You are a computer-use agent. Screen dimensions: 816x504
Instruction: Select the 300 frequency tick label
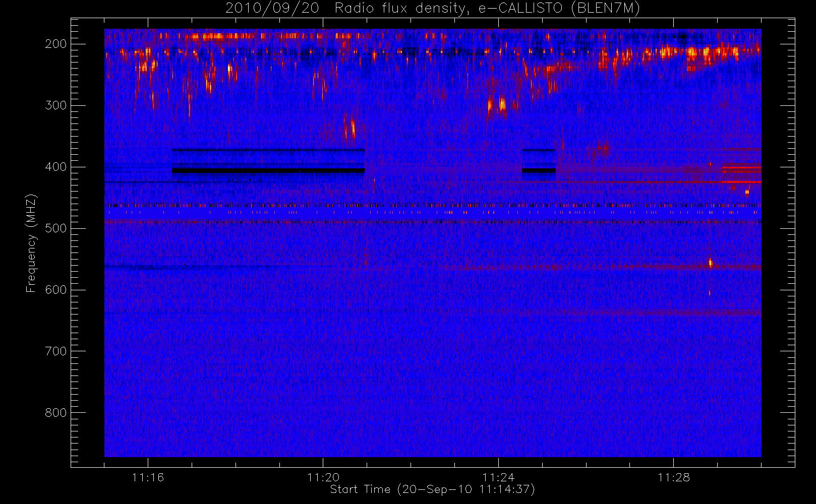56,105
